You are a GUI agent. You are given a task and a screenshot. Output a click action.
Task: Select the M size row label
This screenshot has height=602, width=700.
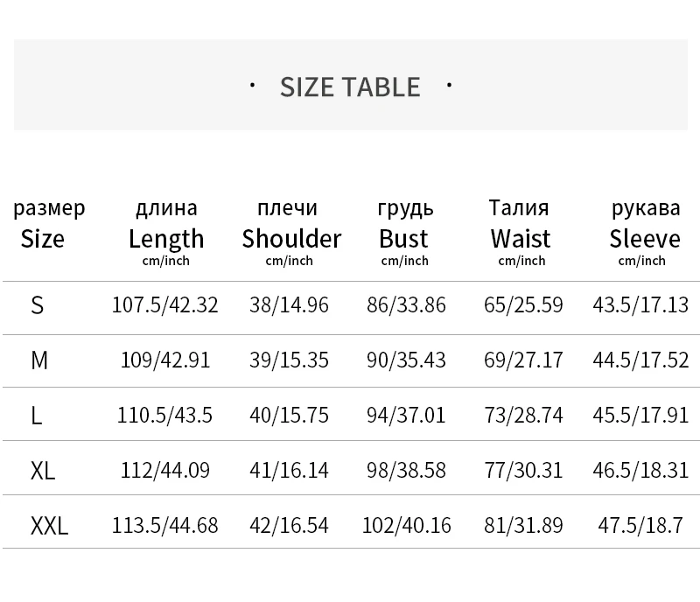point(39,360)
